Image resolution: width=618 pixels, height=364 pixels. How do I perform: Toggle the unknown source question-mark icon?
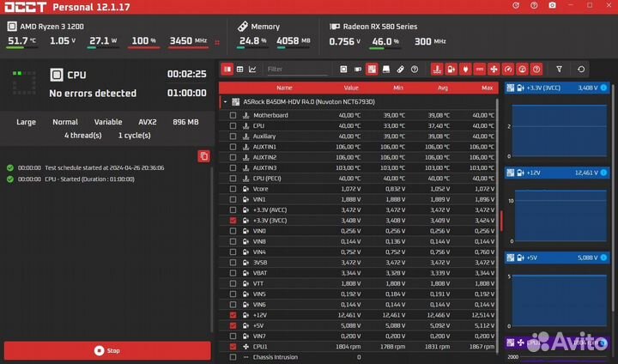click(415, 69)
